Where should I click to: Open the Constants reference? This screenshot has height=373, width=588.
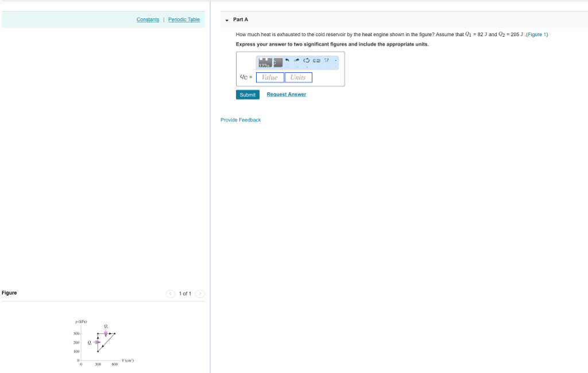(148, 19)
